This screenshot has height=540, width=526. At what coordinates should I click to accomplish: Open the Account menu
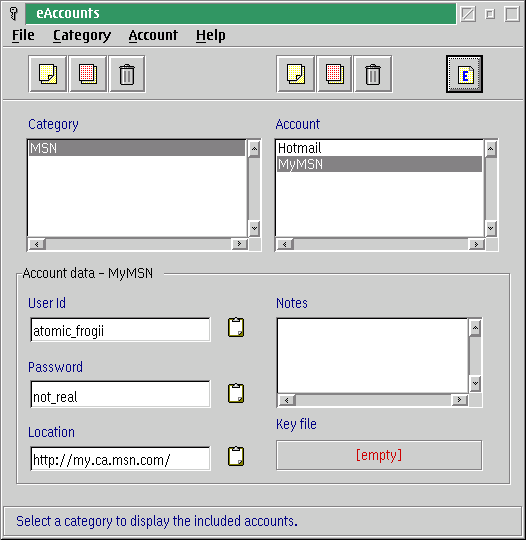click(x=153, y=35)
